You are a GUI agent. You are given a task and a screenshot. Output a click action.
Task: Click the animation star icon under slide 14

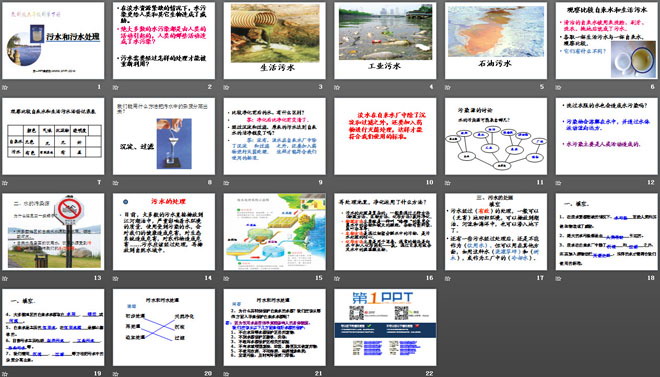(116, 279)
